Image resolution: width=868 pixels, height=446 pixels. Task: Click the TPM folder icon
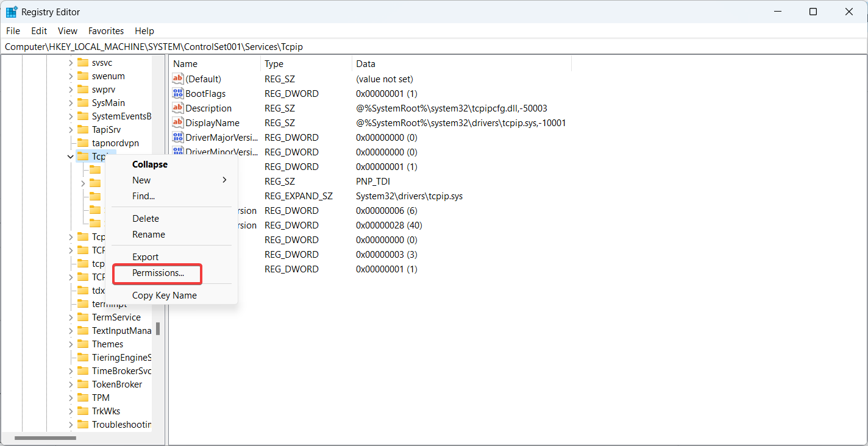point(83,398)
